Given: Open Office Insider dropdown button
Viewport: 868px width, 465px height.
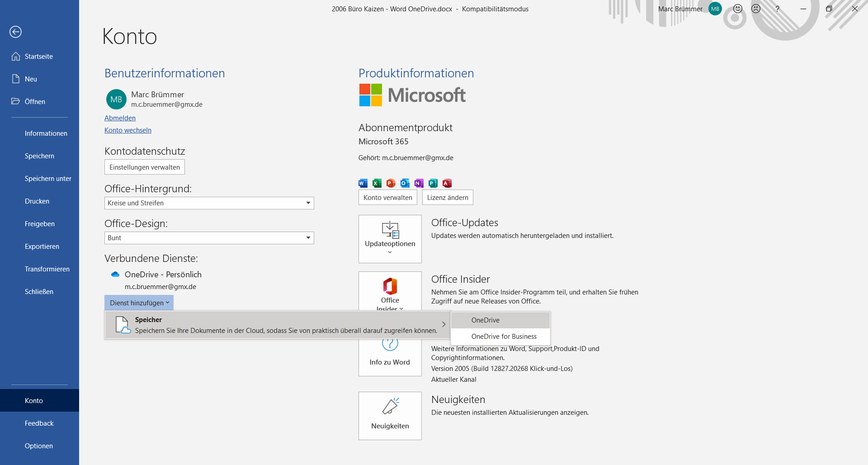Looking at the screenshot, I should pyautogui.click(x=390, y=291).
